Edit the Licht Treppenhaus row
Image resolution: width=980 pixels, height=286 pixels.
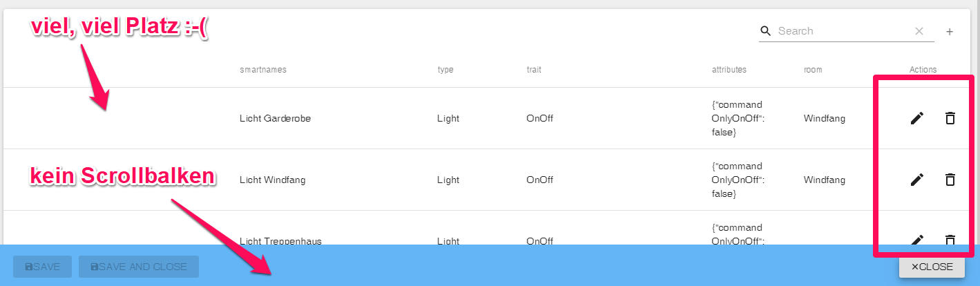pyautogui.click(x=916, y=240)
